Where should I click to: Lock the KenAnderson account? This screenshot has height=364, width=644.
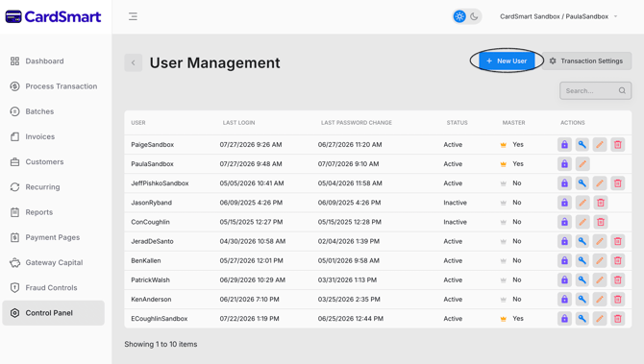click(x=564, y=299)
